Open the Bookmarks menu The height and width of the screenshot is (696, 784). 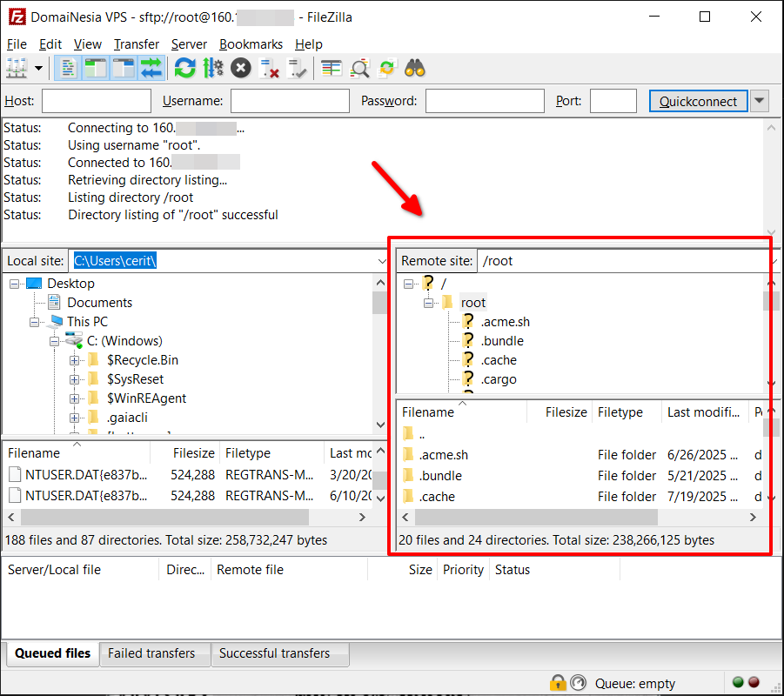pyautogui.click(x=251, y=44)
